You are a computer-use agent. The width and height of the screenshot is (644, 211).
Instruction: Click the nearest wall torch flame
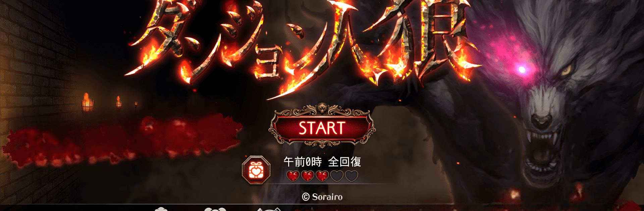[x=87, y=102]
